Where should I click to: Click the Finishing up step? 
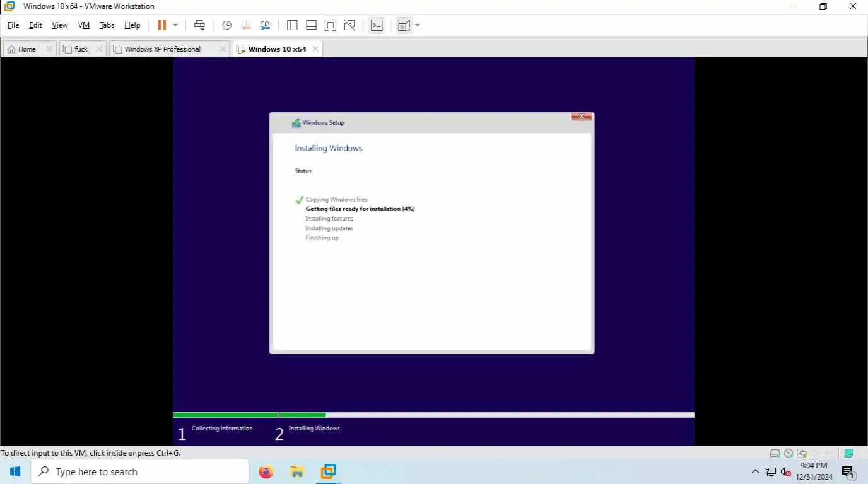[322, 238]
